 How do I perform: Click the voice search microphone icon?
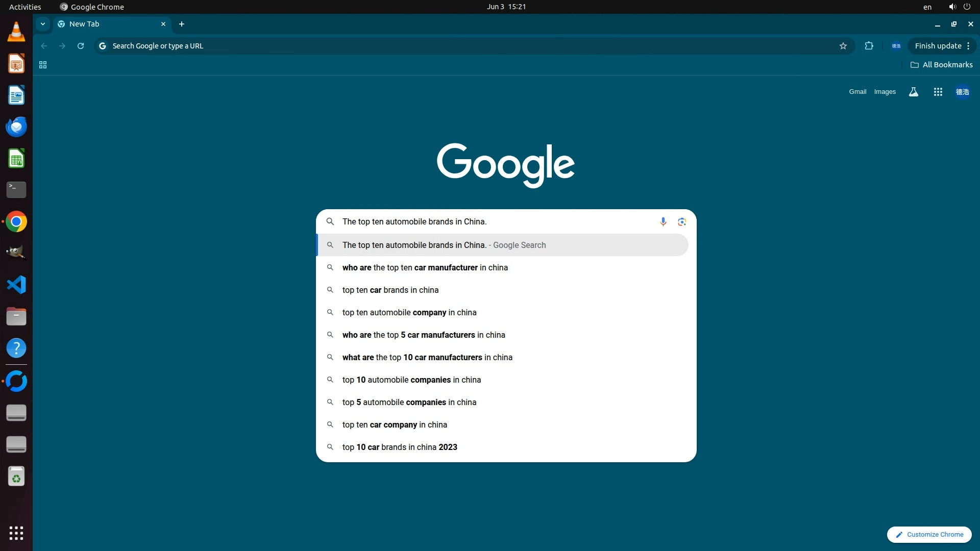(663, 221)
